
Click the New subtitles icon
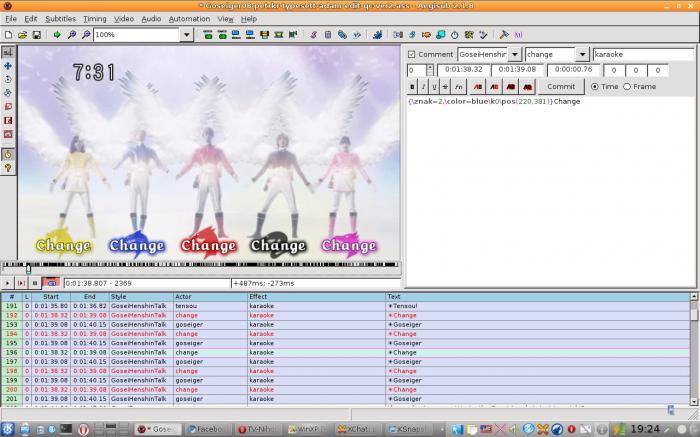point(8,34)
